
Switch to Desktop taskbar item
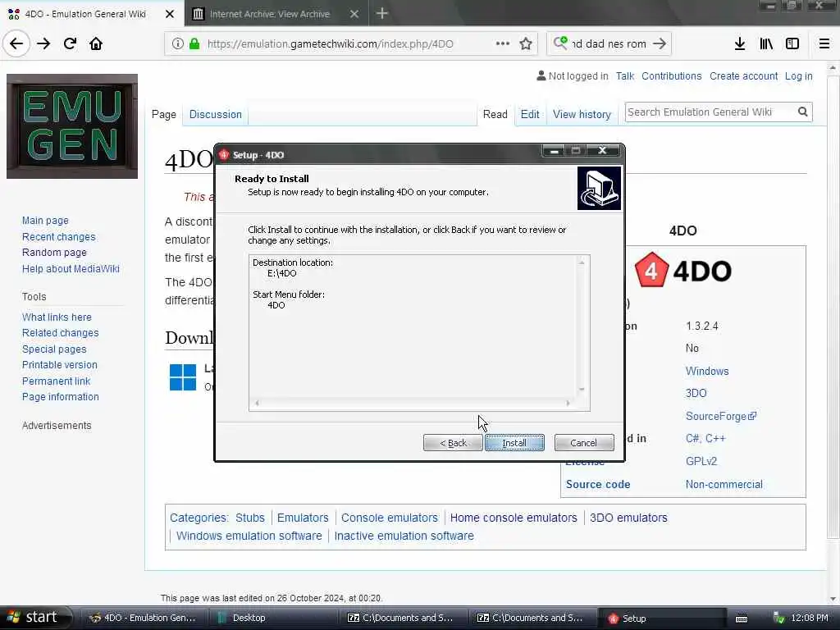[x=273, y=618]
